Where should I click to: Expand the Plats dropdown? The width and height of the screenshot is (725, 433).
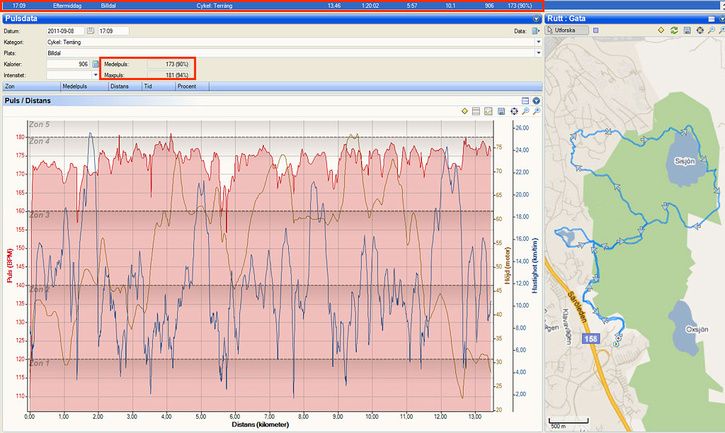point(538,53)
